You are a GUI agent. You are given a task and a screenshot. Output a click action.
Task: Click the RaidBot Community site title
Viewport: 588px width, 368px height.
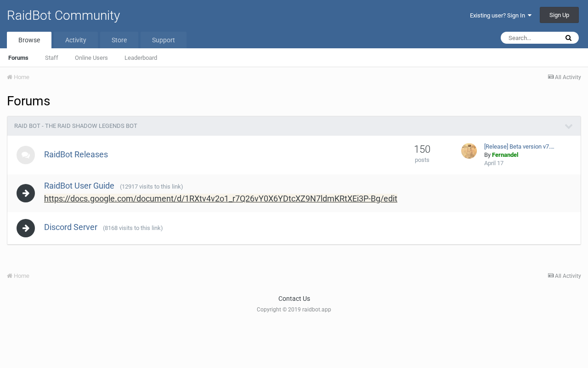[63, 16]
